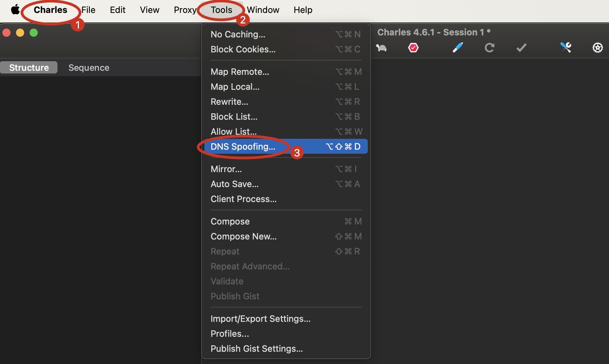Open the Proxy menu
609x364 pixels.
click(x=185, y=10)
